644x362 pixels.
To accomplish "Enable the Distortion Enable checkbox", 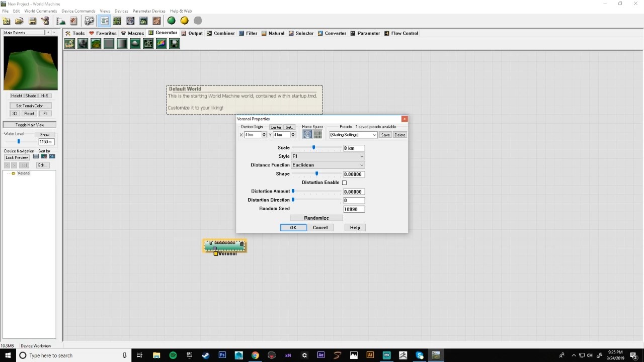I will 345,183.
